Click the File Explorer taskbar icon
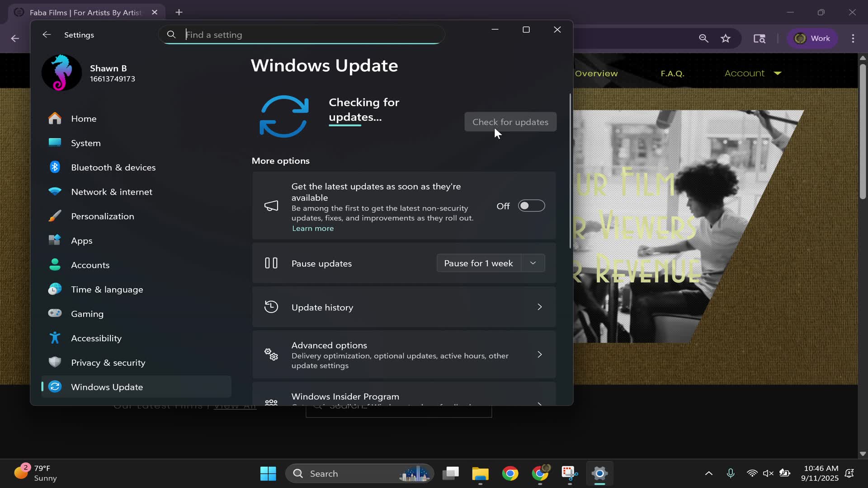Screen dimensions: 868x488 (x=480, y=474)
